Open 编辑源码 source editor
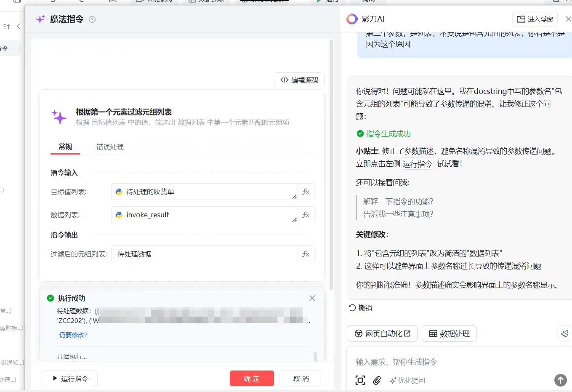 pyautogui.click(x=299, y=80)
